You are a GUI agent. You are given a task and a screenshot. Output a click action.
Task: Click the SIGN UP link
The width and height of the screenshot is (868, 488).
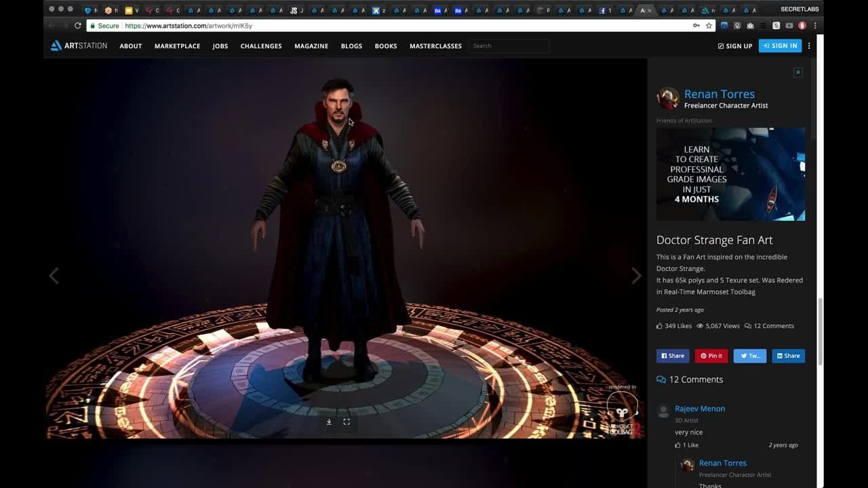(x=735, y=46)
